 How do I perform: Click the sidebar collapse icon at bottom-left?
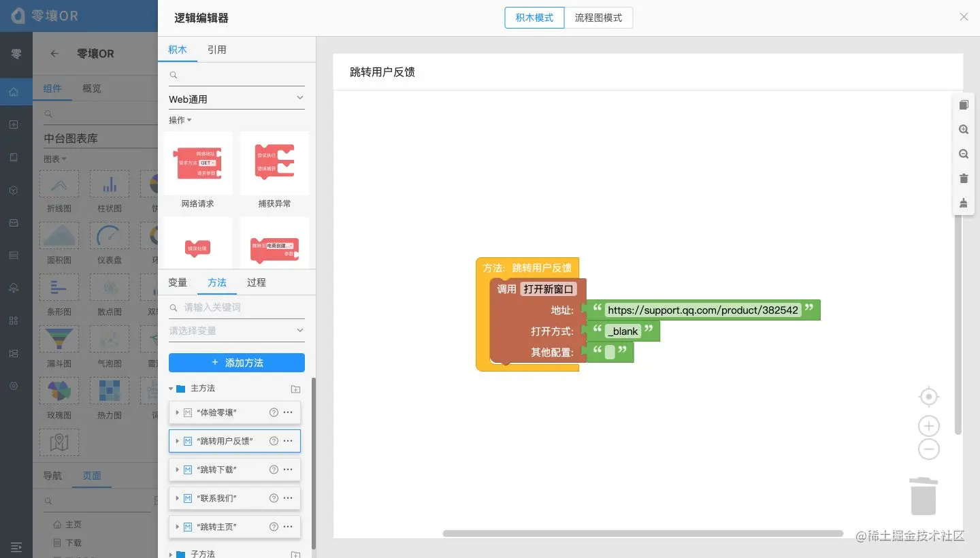pos(16,546)
